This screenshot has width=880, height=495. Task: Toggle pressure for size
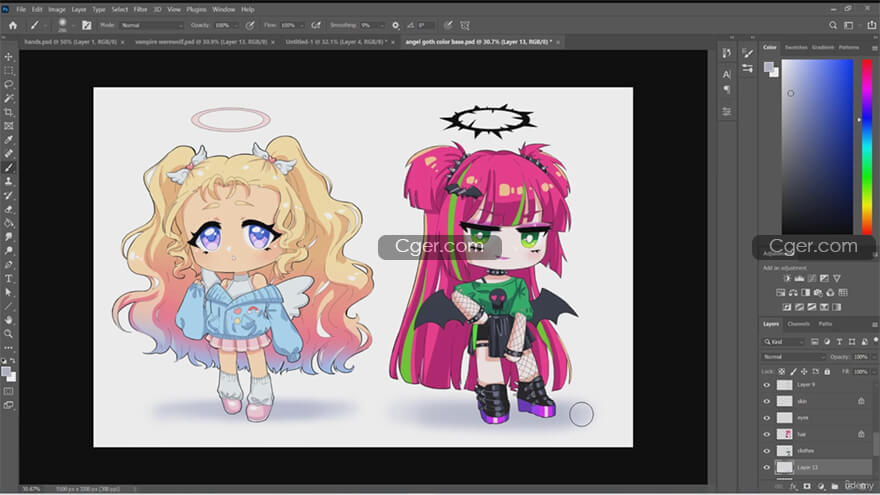(x=448, y=25)
